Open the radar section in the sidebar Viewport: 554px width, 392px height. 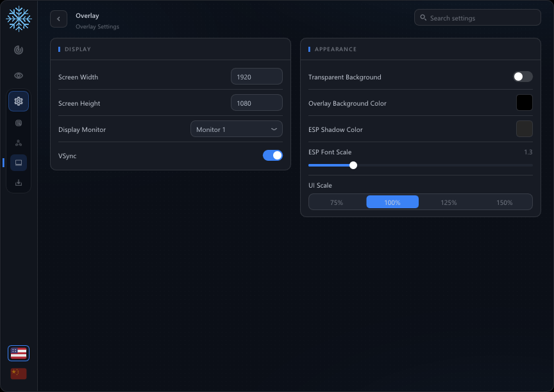coord(19,50)
